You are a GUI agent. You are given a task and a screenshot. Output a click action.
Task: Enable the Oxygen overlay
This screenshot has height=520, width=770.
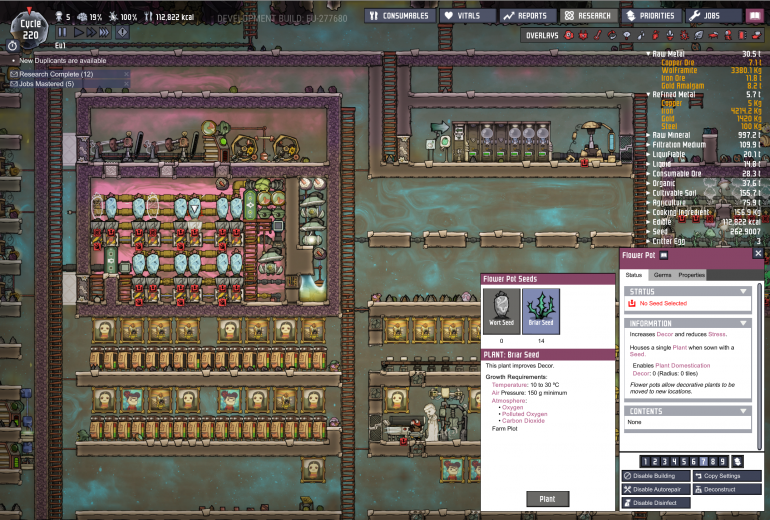coord(568,35)
